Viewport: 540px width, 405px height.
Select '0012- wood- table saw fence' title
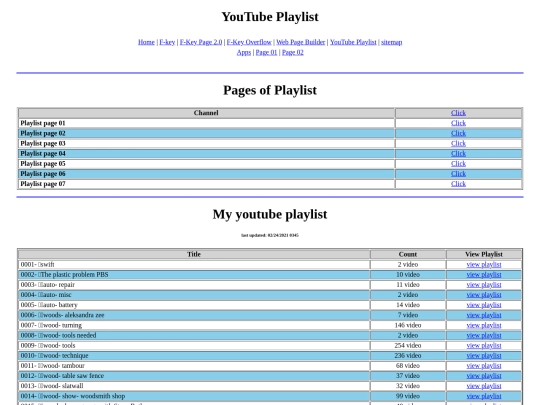[x=194, y=376]
